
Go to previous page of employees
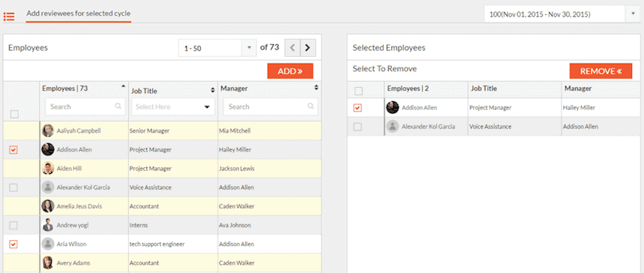click(x=292, y=48)
